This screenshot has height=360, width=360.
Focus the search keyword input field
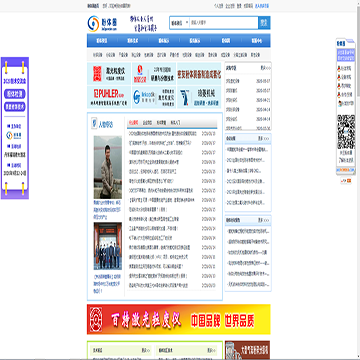click(224, 23)
